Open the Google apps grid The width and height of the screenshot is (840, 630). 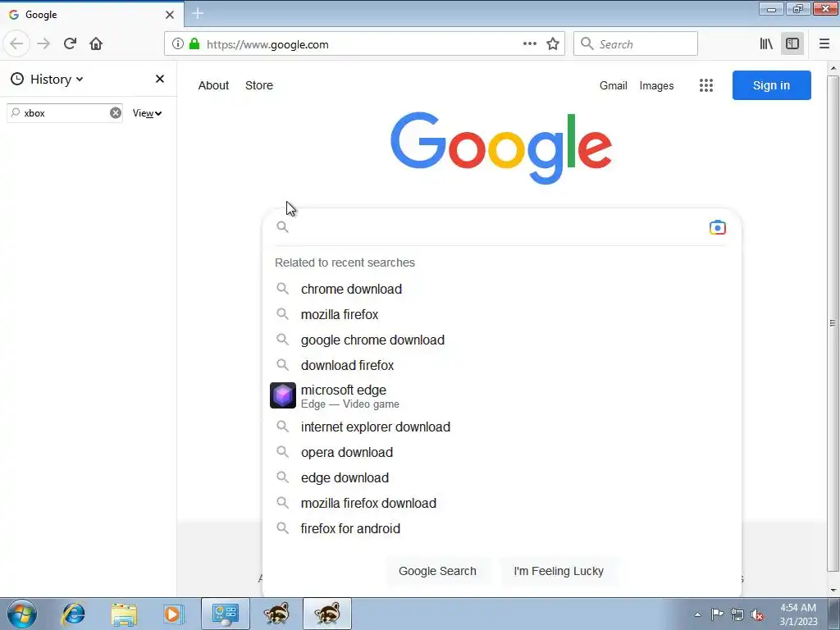point(706,85)
